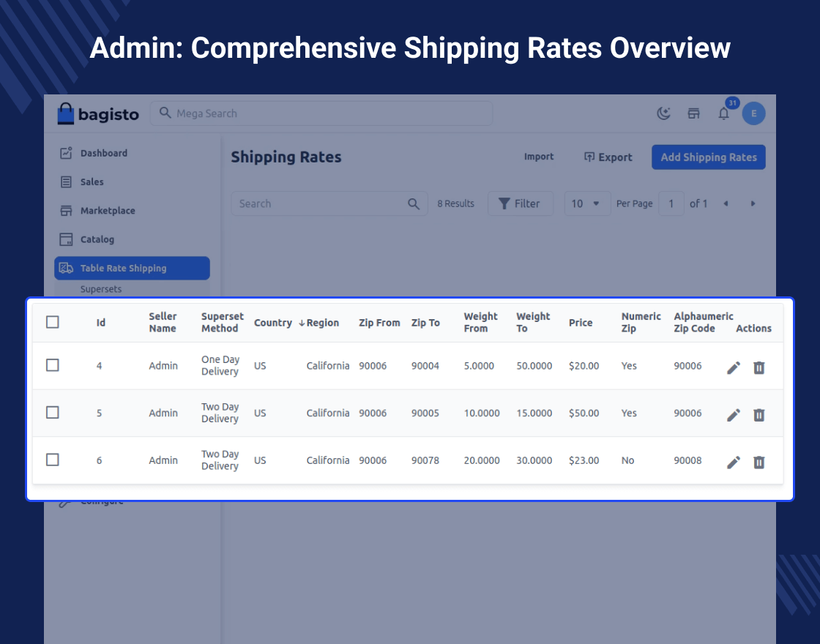Click the search magnifier in Shipping Rates

414,204
